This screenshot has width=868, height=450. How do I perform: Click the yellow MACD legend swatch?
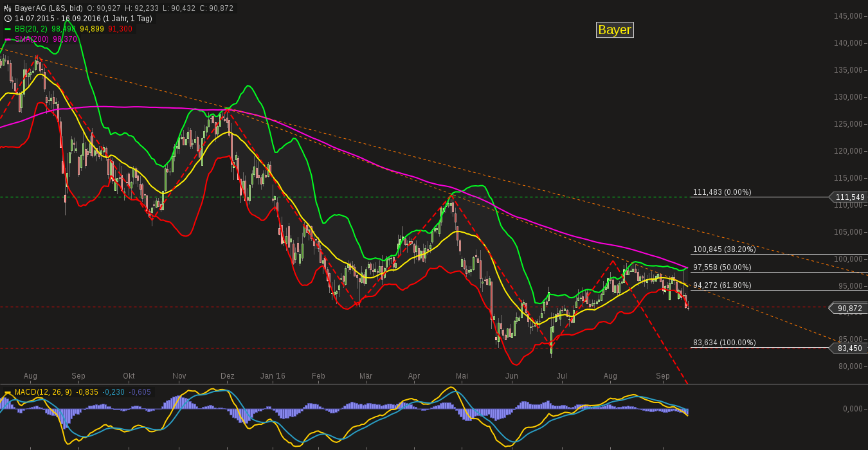8,392
